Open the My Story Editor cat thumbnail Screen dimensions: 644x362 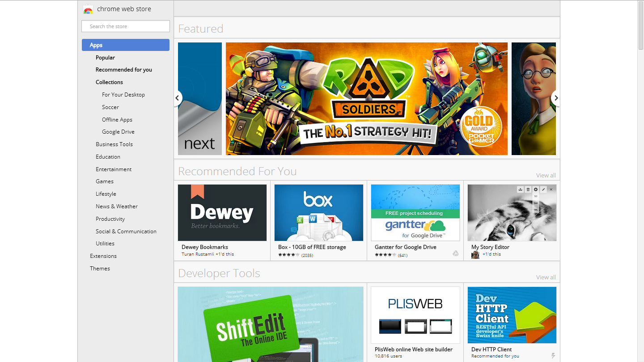point(512,213)
